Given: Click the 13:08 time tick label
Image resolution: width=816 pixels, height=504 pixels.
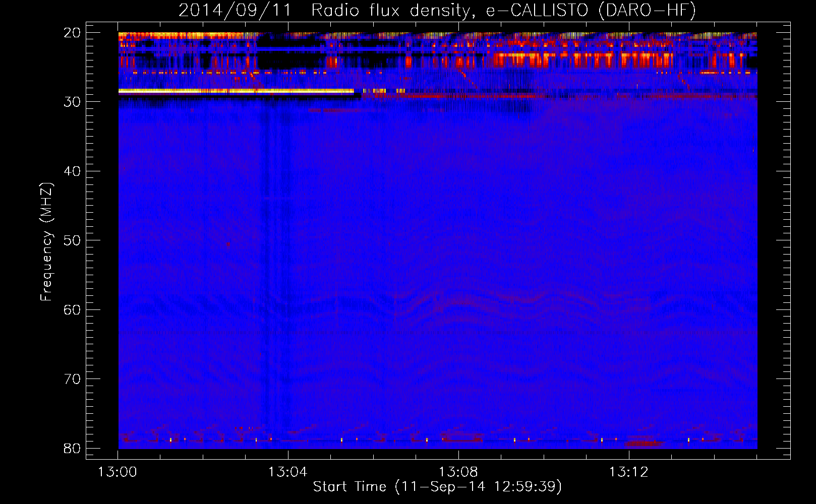Looking at the screenshot, I should [458, 472].
